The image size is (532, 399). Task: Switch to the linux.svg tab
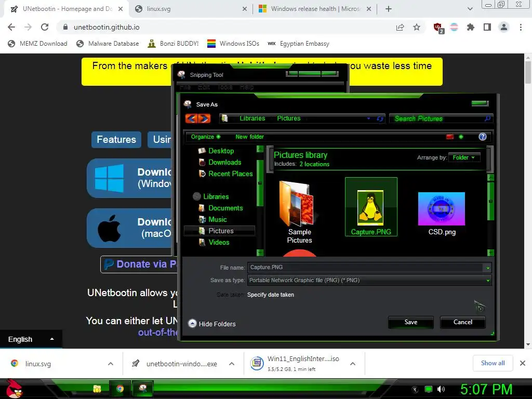coord(191,9)
